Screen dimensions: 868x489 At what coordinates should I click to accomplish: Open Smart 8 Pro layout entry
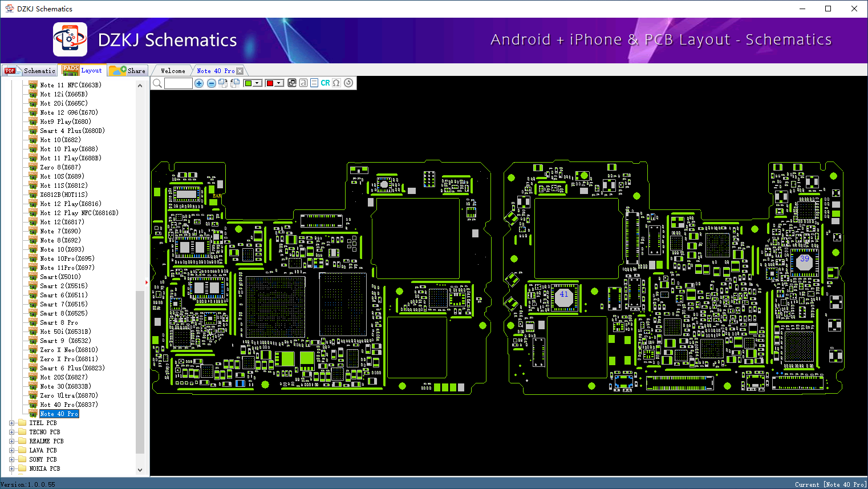59,322
